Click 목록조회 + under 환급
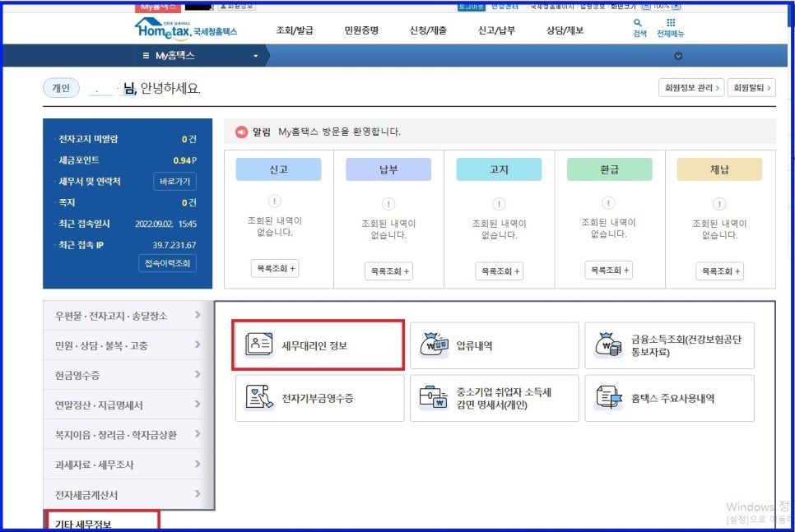The width and height of the screenshot is (795, 532). click(609, 271)
